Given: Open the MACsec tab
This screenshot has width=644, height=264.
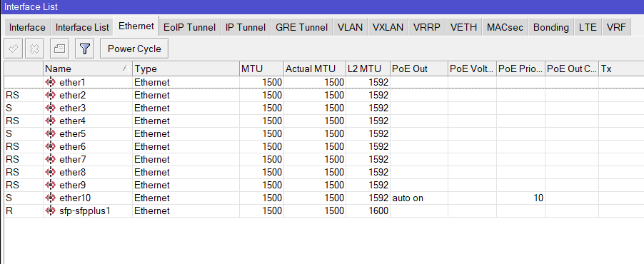Looking at the screenshot, I should 505,27.
